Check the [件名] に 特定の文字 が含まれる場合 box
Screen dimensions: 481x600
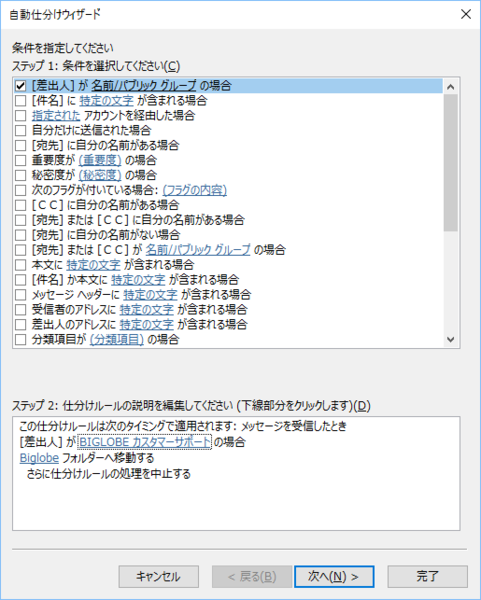point(20,101)
